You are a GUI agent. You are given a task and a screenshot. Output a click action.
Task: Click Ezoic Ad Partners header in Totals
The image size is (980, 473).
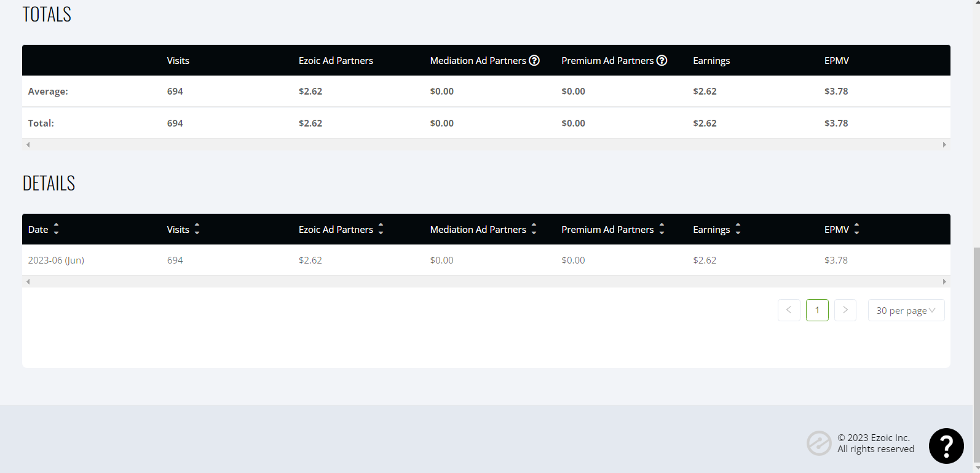[x=336, y=60]
